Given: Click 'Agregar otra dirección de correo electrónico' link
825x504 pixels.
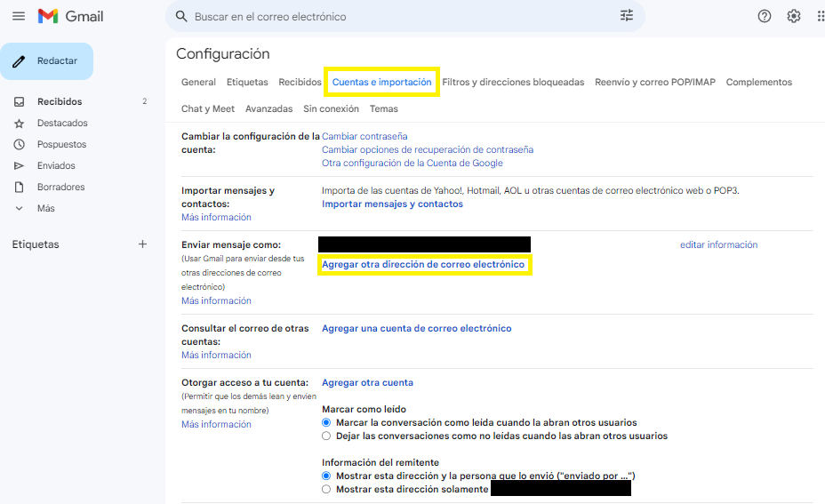Looking at the screenshot, I should coord(423,264).
